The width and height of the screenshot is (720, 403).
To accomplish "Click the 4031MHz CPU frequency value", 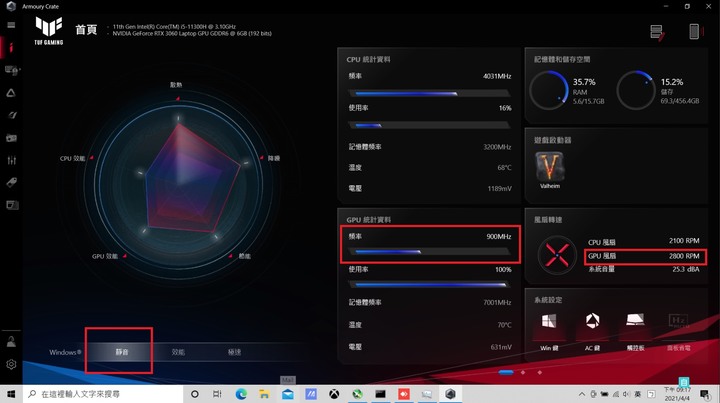I will [497, 76].
